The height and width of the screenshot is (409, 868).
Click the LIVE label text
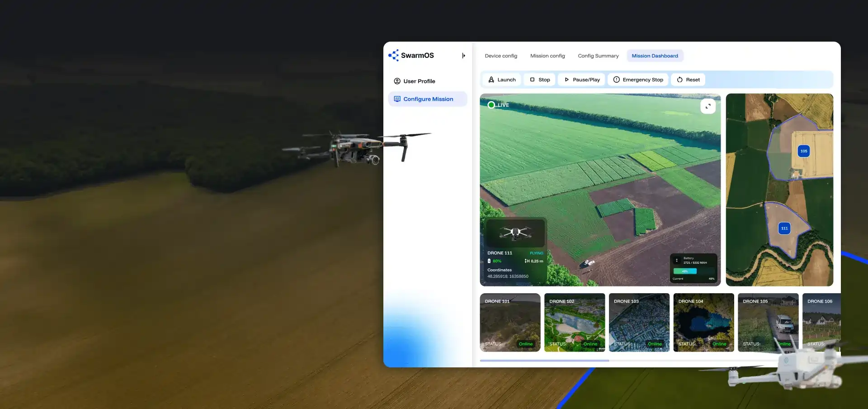pos(503,105)
